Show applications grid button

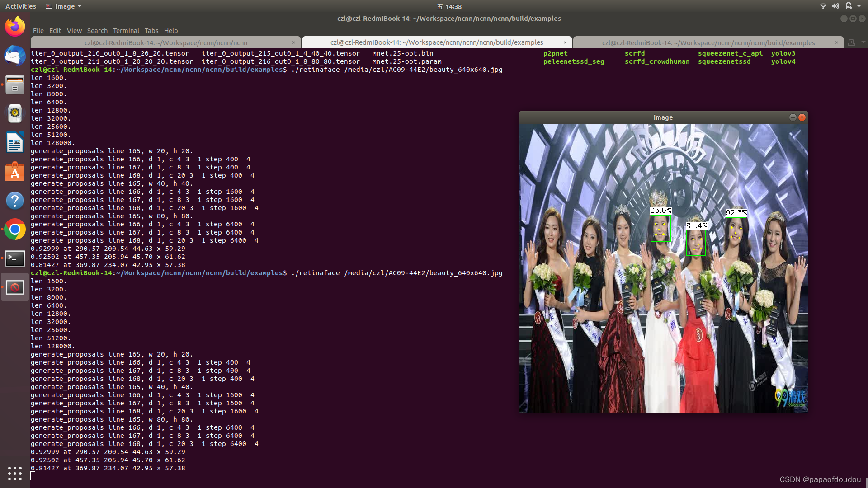(x=15, y=473)
